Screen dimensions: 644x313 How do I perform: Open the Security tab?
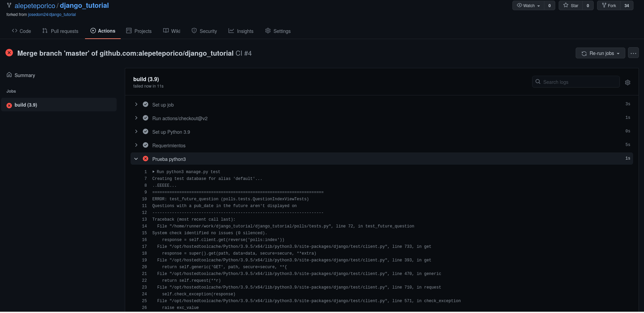204,31
